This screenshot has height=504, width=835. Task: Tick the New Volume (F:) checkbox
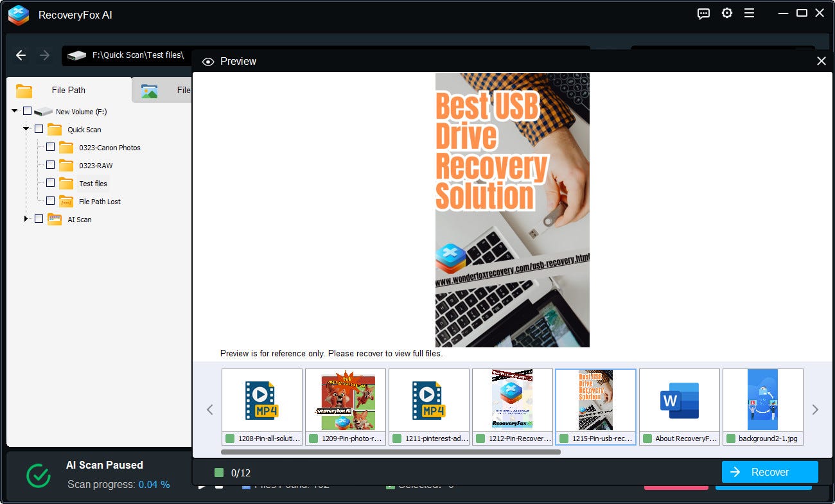27,111
